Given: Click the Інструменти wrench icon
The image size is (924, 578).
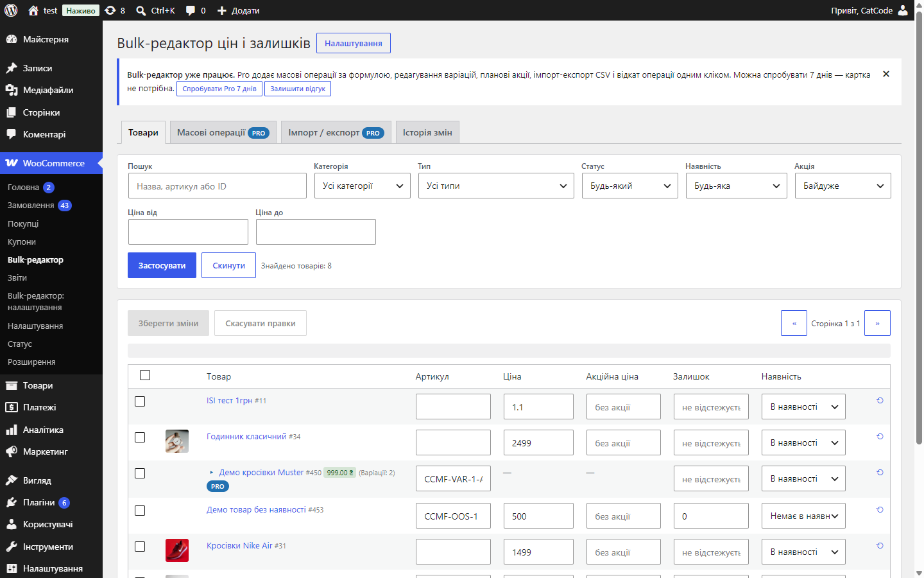Looking at the screenshot, I should (x=12, y=547).
